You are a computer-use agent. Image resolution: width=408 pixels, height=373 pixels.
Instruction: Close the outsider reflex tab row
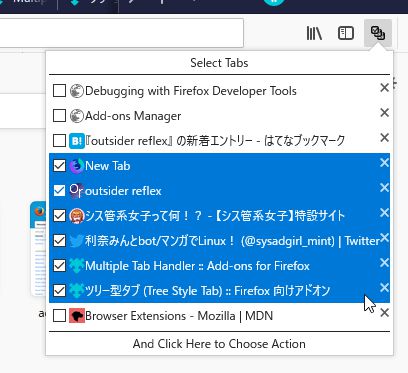coord(384,188)
